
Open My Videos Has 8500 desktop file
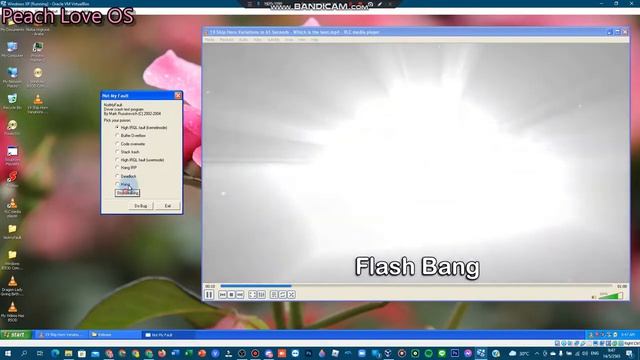click(x=12, y=312)
